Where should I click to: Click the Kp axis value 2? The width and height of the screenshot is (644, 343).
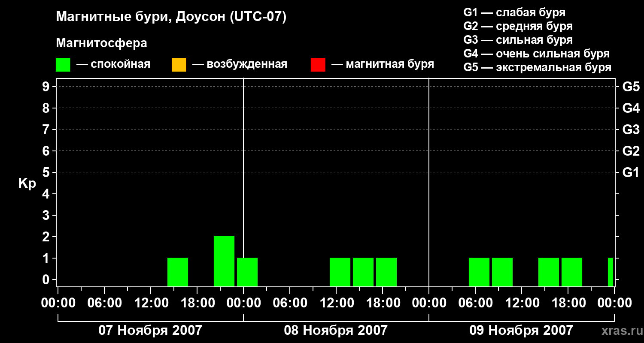[47, 237]
